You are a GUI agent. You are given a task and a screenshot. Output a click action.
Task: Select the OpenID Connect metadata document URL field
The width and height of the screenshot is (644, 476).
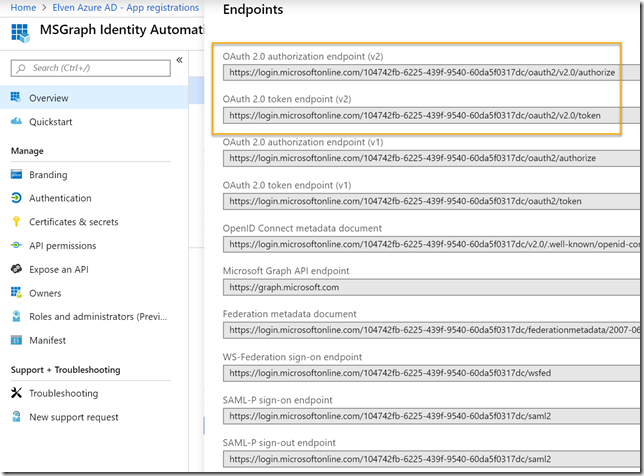click(x=431, y=244)
